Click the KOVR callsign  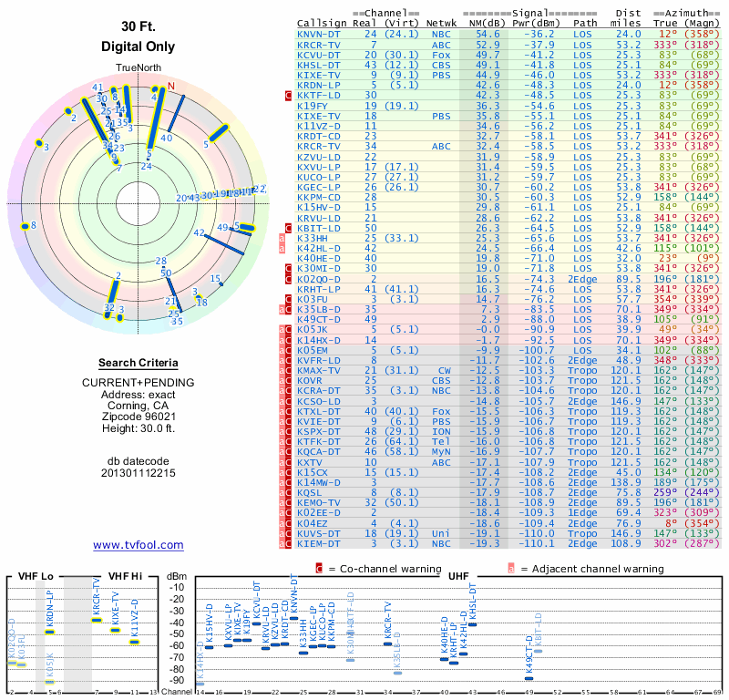pyautogui.click(x=309, y=381)
